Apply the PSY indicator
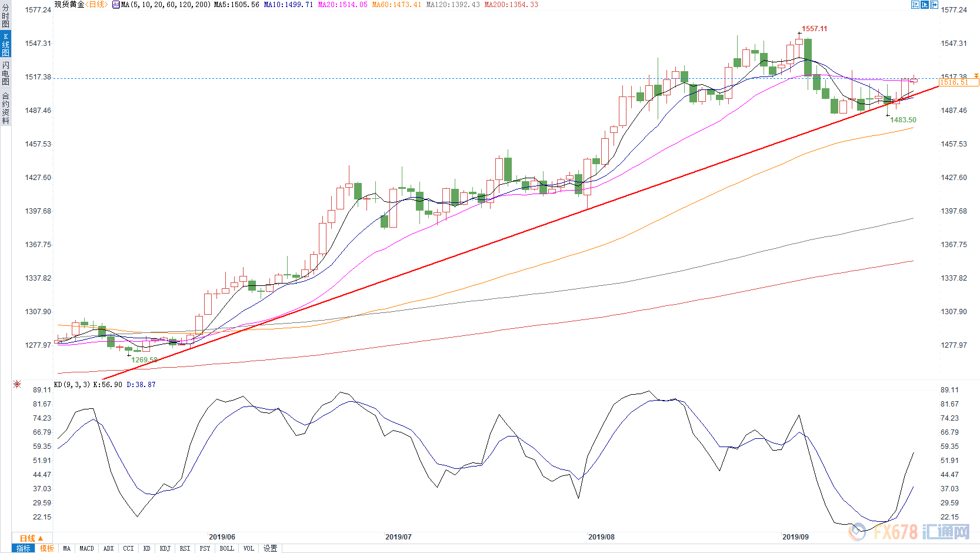Image resolution: width=980 pixels, height=553 pixels. (205, 548)
